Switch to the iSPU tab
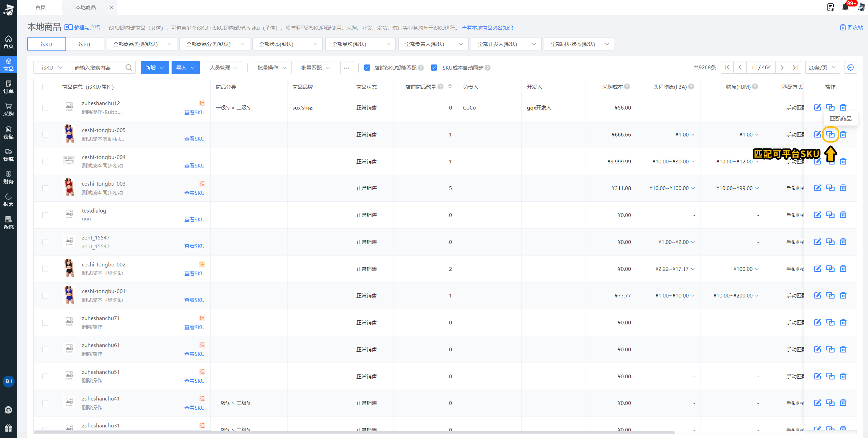868x438 pixels. [85, 44]
